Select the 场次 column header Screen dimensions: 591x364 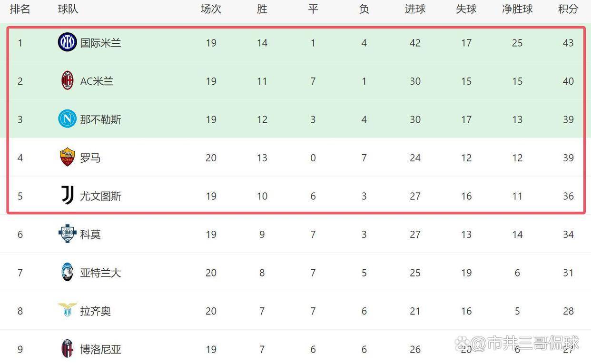pyautogui.click(x=211, y=9)
